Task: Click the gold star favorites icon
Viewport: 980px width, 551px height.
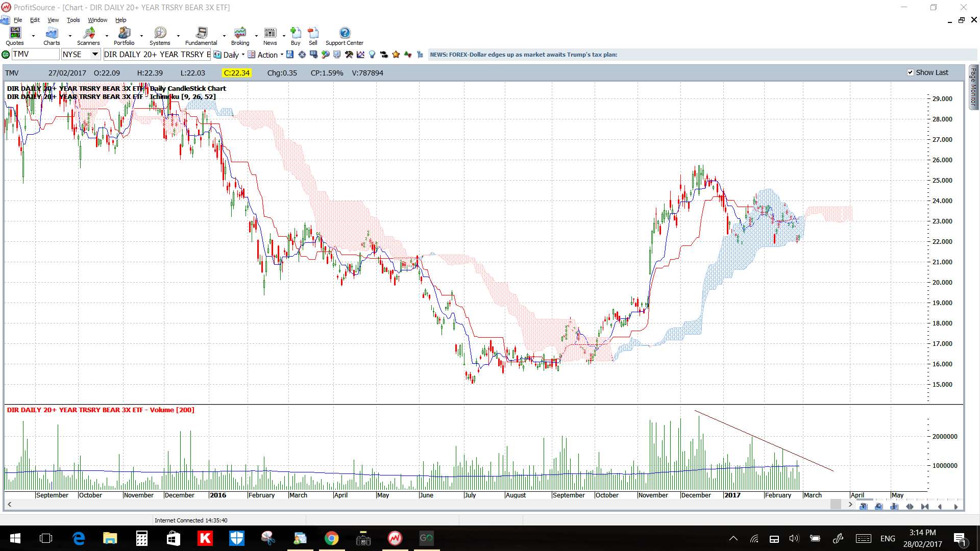Action: click(396, 55)
